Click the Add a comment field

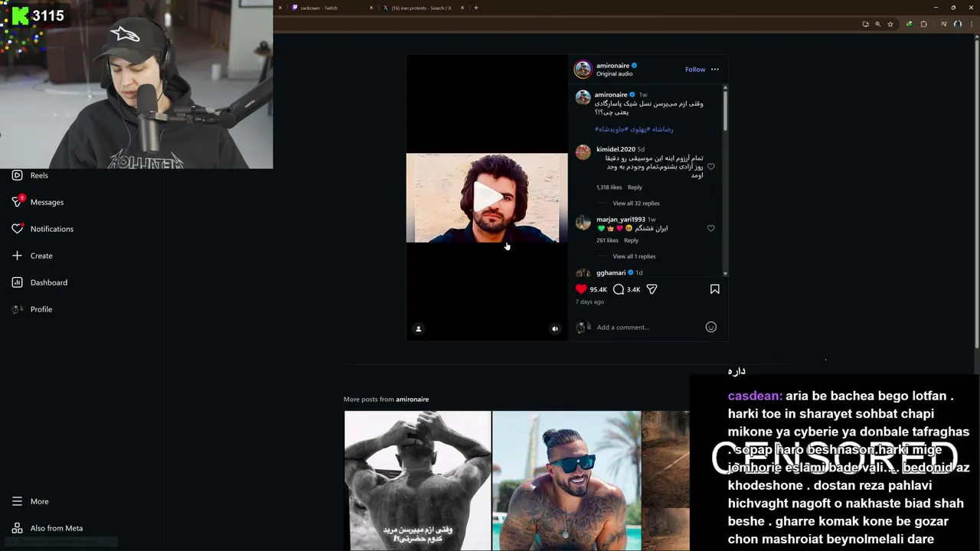pyautogui.click(x=648, y=327)
